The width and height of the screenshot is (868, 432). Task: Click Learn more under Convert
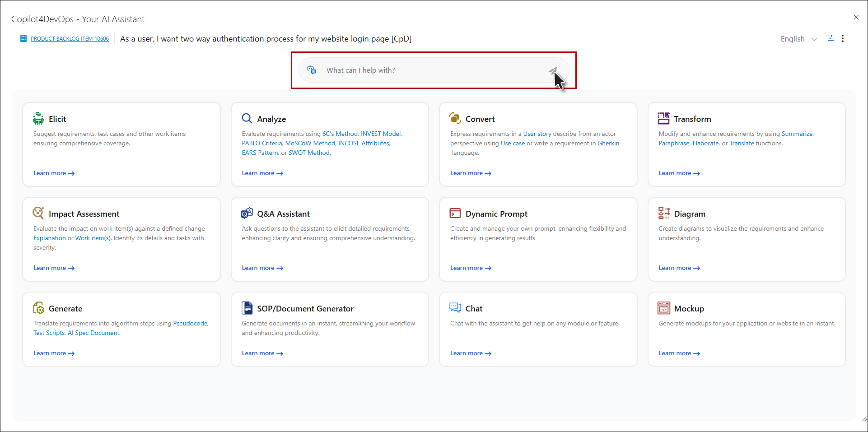[x=470, y=173]
